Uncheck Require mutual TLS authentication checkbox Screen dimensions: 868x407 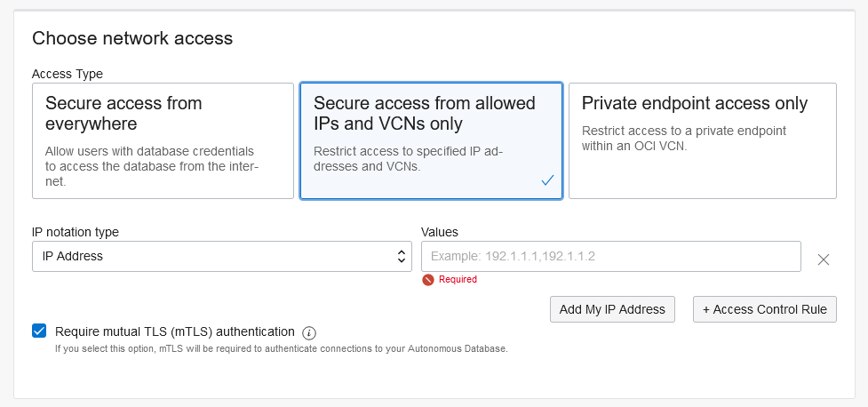point(39,331)
